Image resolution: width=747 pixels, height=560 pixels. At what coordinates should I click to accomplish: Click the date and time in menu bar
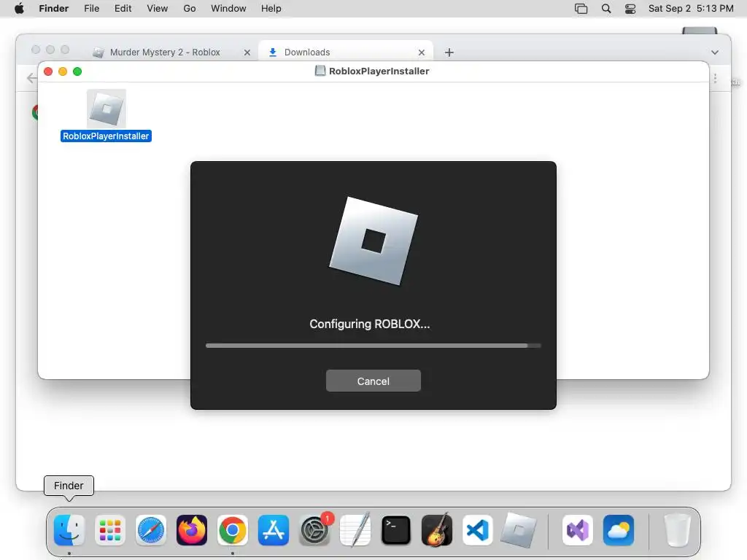point(691,9)
